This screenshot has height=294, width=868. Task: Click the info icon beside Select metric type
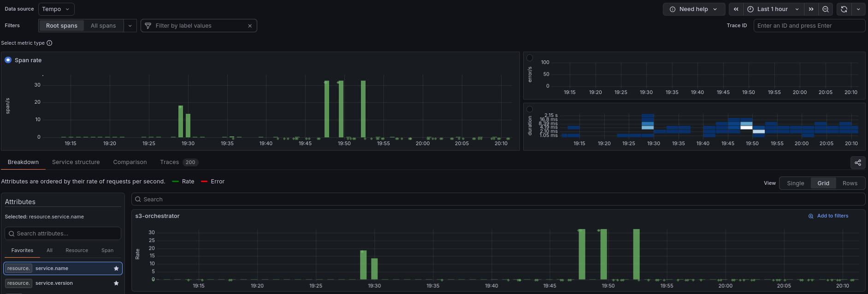tap(49, 43)
